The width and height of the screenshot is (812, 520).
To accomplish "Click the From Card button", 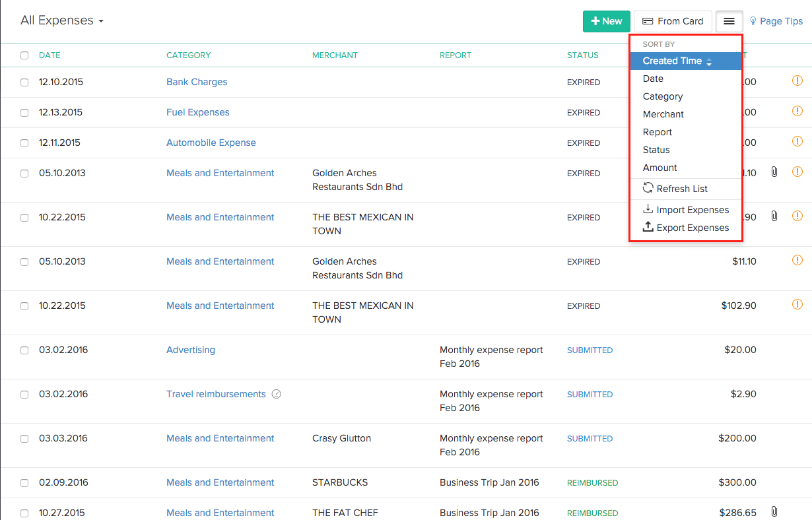I will pyautogui.click(x=673, y=21).
